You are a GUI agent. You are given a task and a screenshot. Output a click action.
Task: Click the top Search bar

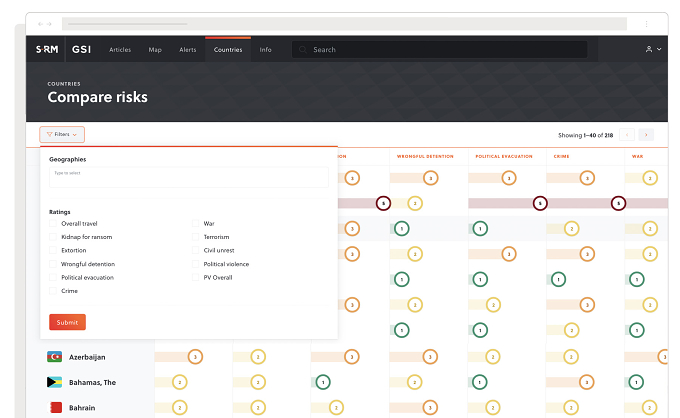pos(440,49)
